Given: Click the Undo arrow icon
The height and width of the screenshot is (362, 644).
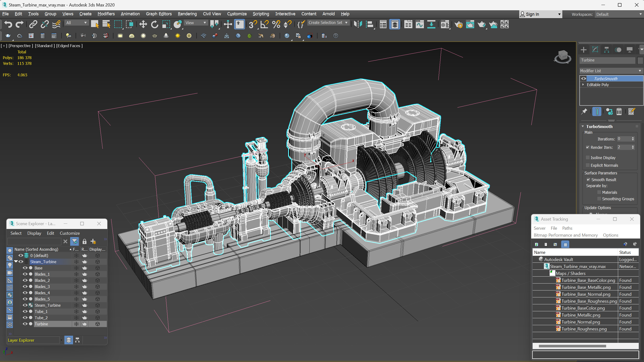Looking at the screenshot, I should 8,24.
